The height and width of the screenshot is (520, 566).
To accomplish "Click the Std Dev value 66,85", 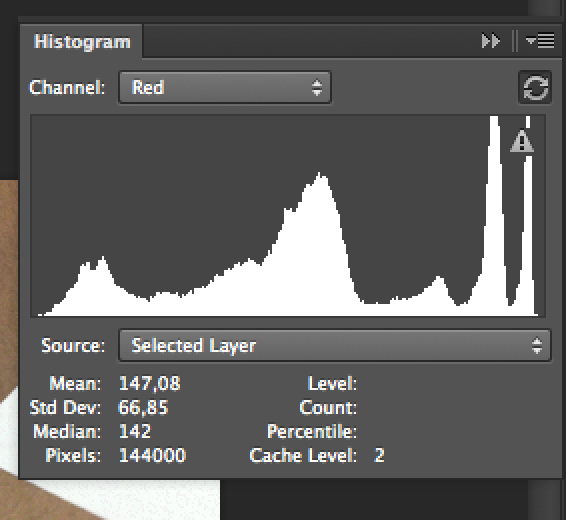I will coord(143,407).
